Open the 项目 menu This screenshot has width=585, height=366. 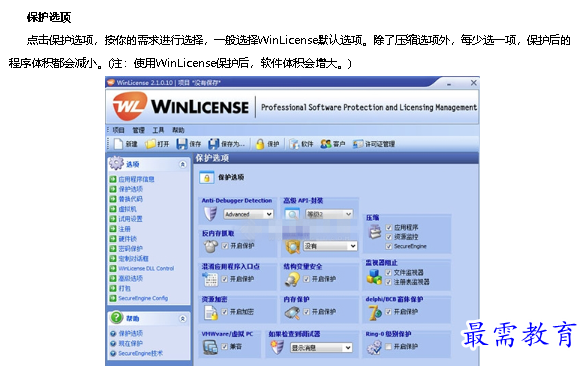tap(119, 130)
